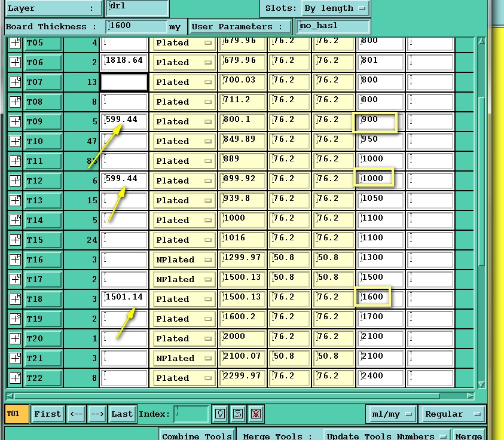Expand the T07 tool row plus icon
Viewport: 504px width, 440px height.
click(15, 82)
